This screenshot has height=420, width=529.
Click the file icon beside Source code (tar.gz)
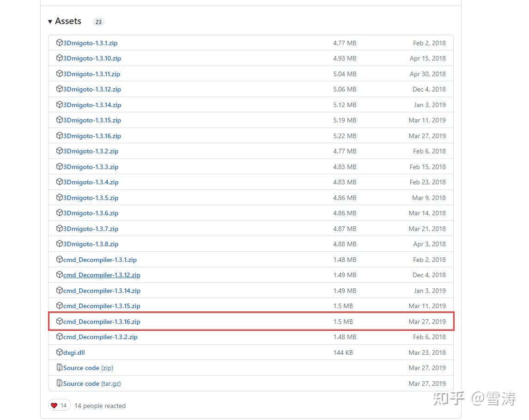(x=60, y=383)
